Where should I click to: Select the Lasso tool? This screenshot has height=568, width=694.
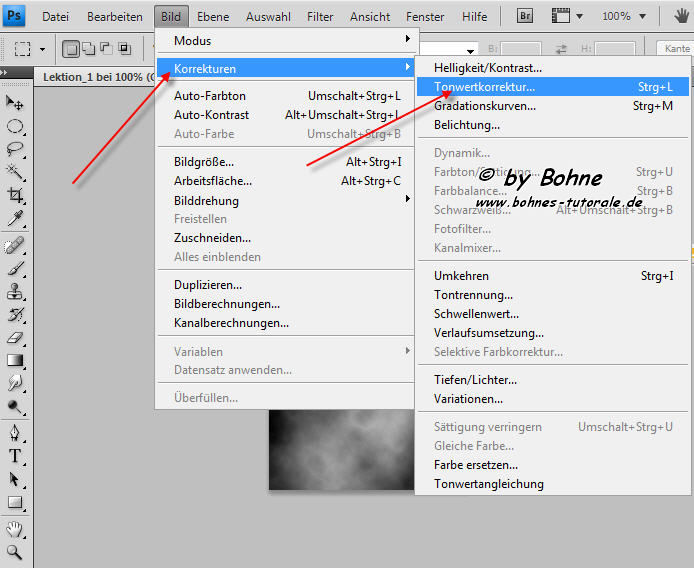click(15, 149)
